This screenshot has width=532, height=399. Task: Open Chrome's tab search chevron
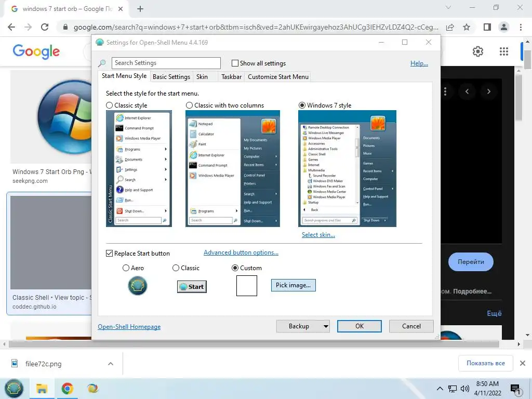(x=448, y=7)
